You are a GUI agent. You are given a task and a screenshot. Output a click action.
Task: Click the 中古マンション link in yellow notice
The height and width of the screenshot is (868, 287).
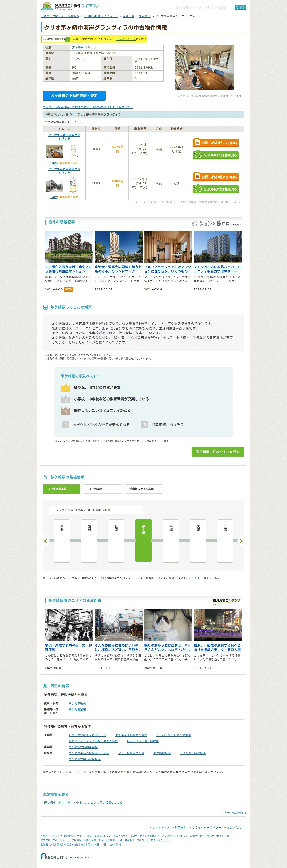[x=126, y=39]
